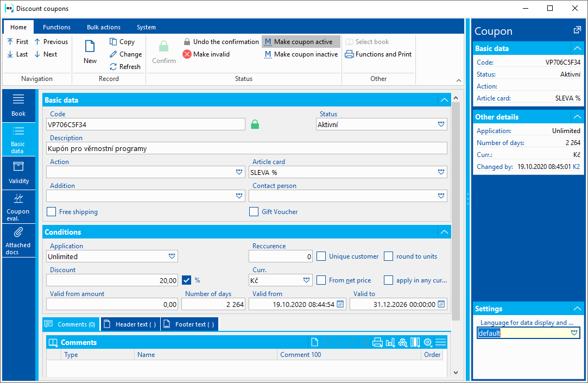
Task: Open the Curr. currency dropdown
Action: coord(306,280)
